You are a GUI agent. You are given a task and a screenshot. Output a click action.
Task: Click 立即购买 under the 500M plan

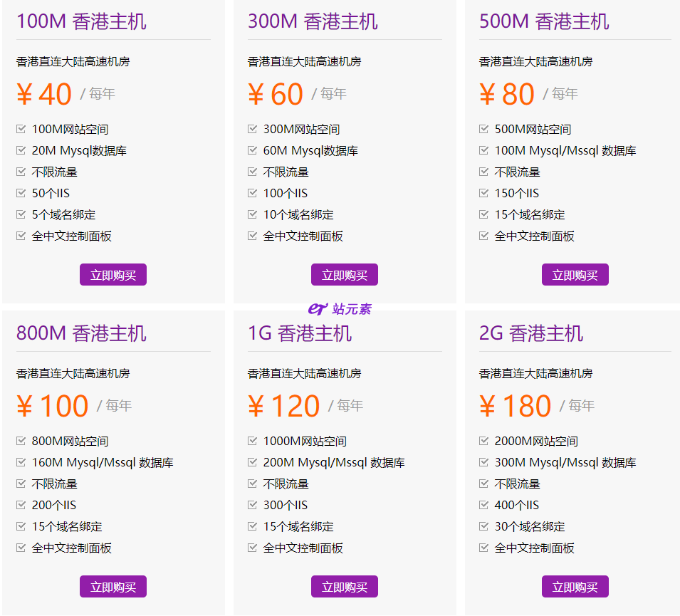(575, 275)
